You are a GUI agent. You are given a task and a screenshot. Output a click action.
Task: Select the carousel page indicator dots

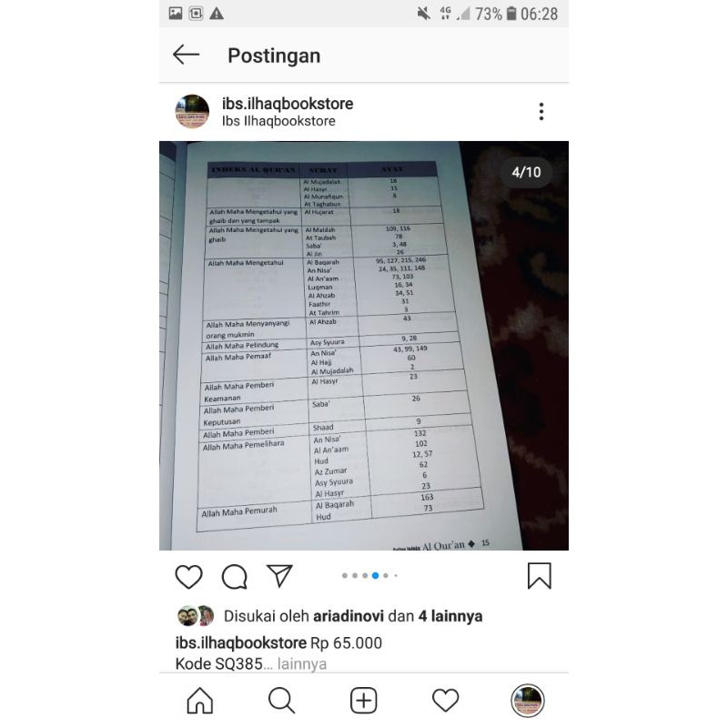pyautogui.click(x=369, y=576)
